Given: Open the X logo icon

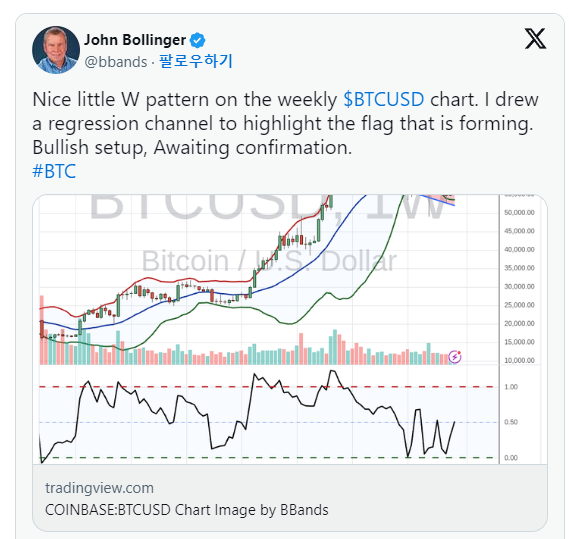Looking at the screenshot, I should tap(535, 38).
